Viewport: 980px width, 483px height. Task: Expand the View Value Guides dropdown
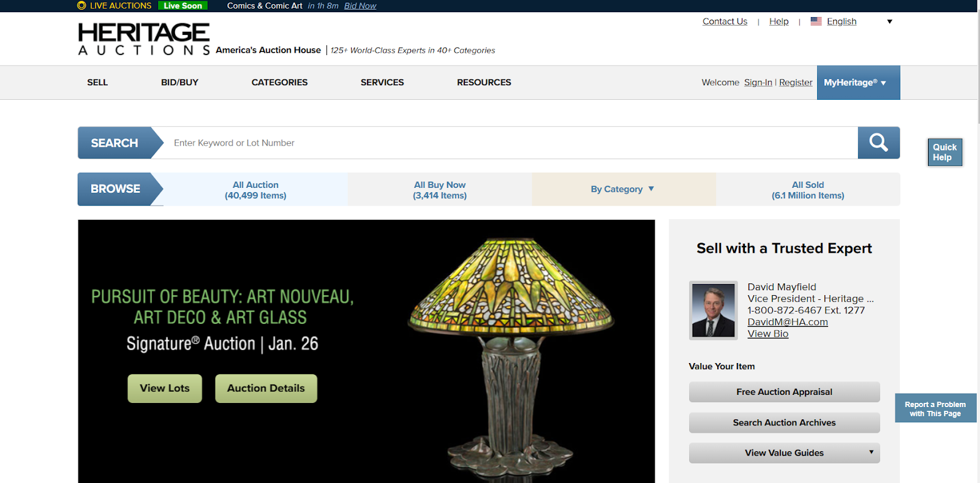pyautogui.click(x=784, y=453)
